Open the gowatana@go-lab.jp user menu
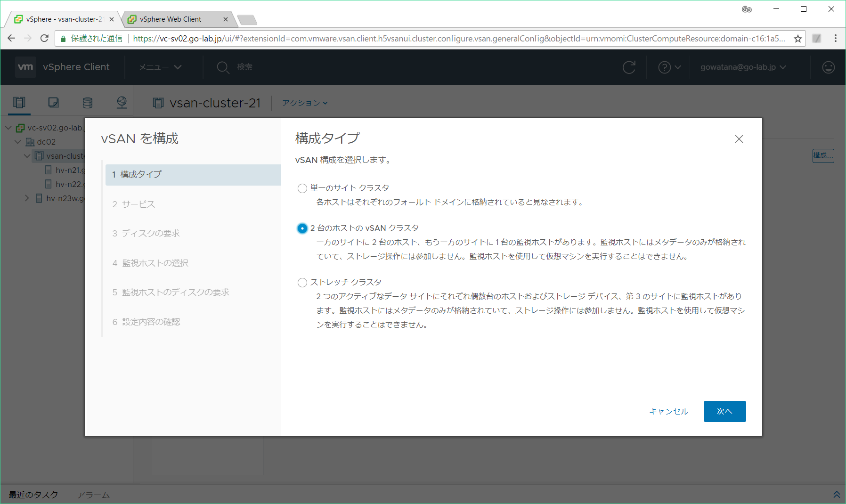846x504 pixels. pyautogui.click(x=743, y=67)
